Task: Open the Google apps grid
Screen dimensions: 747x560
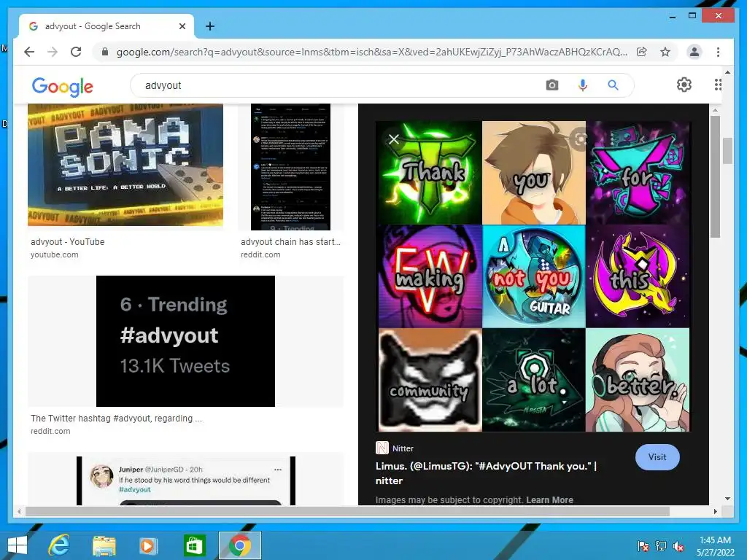Action: 718,85
